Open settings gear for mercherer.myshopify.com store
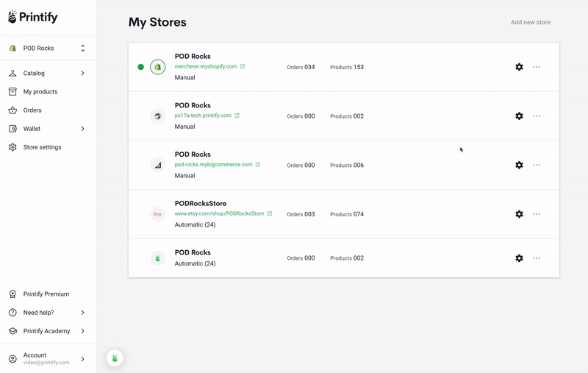The image size is (588, 373). (519, 67)
